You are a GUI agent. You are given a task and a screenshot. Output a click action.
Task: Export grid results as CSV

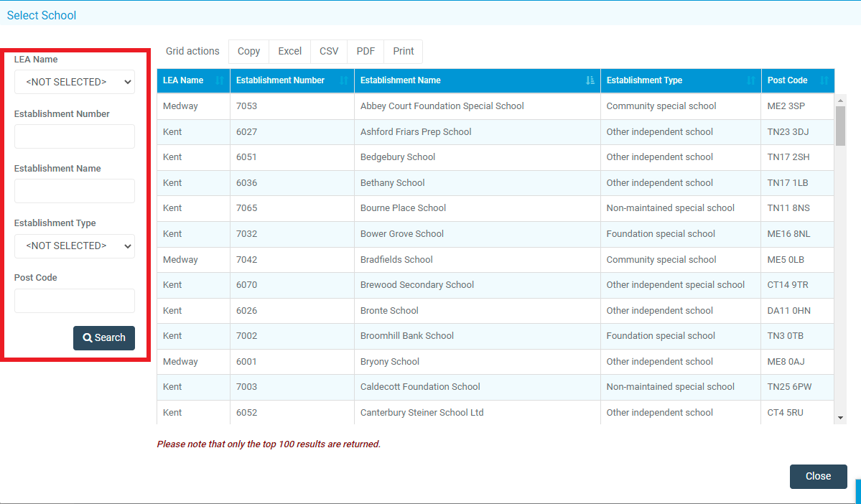[x=328, y=51]
